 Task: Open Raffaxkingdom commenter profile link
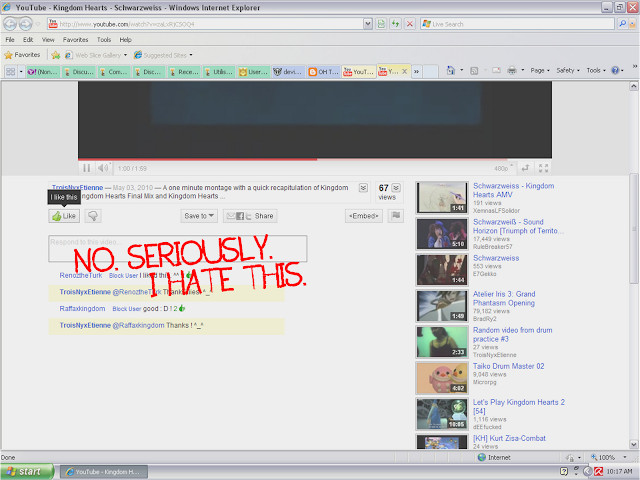82,309
